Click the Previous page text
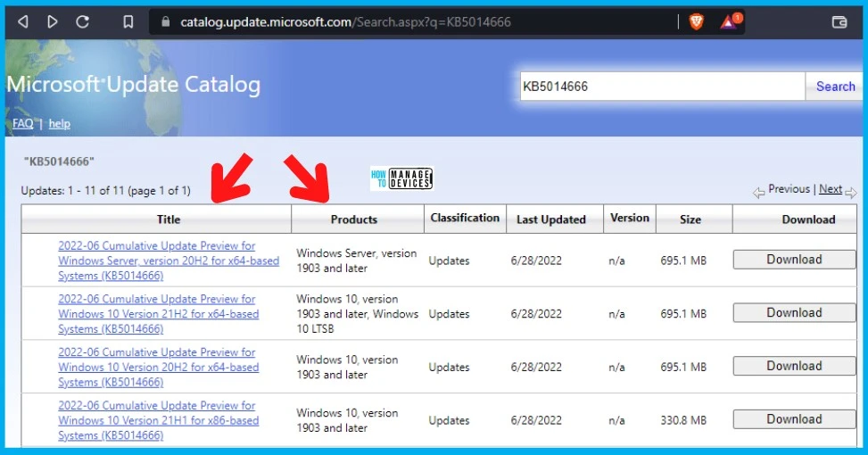The width and height of the screenshot is (868, 455). (x=789, y=189)
